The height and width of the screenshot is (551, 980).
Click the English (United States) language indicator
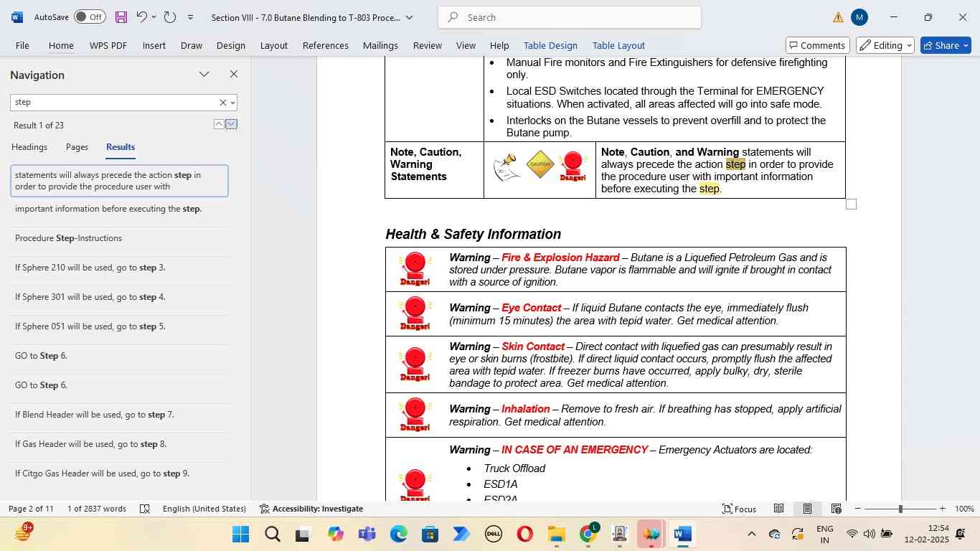point(204,509)
